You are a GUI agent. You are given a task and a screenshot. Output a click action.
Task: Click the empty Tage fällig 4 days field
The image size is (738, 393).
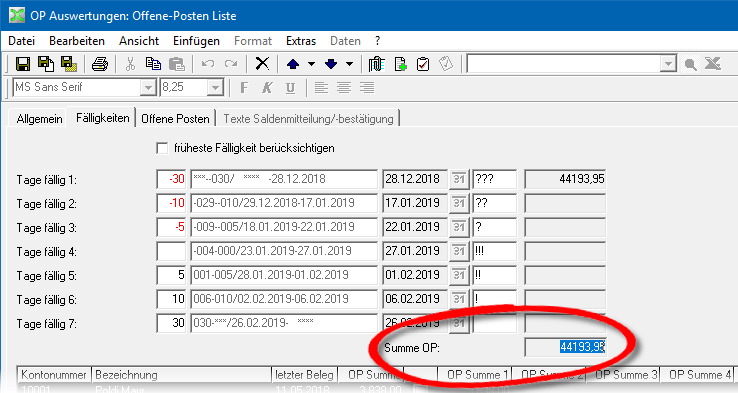[171, 251]
